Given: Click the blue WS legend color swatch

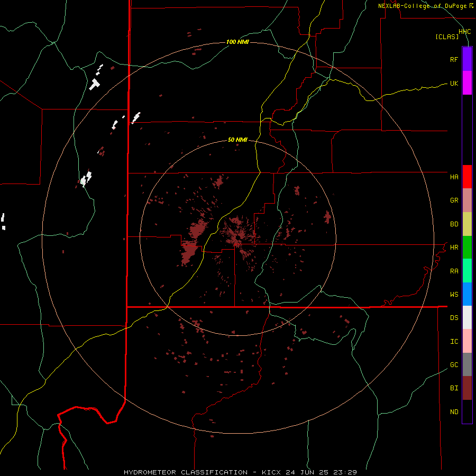Looking at the screenshot, I should coord(467,294).
